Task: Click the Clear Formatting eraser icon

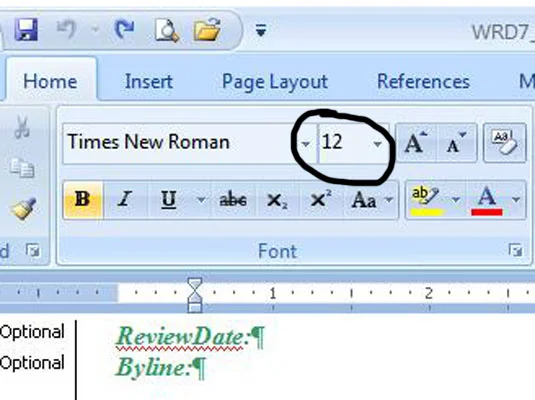Action: 505,142
